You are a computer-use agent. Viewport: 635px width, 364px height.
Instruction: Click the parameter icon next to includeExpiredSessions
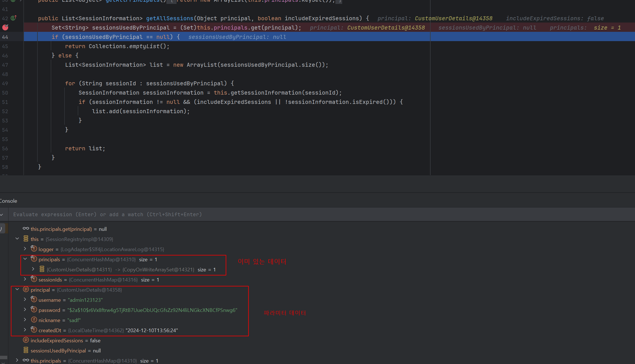click(x=26, y=340)
